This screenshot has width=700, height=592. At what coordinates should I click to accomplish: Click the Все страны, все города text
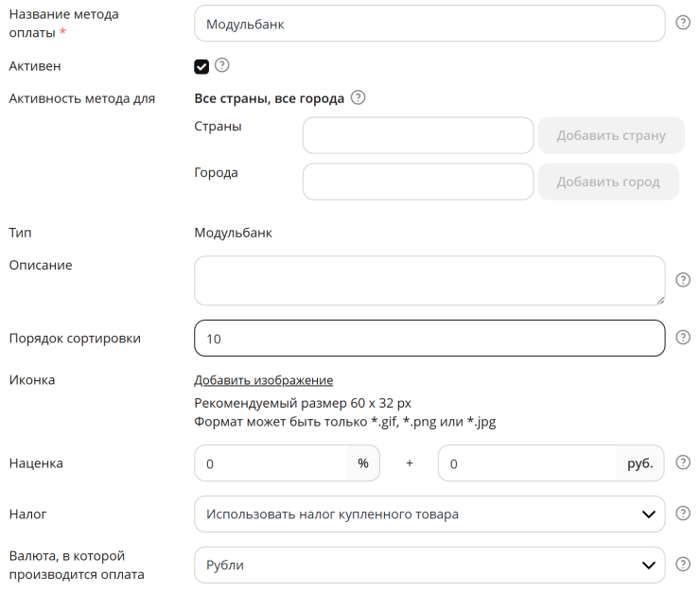(x=270, y=98)
